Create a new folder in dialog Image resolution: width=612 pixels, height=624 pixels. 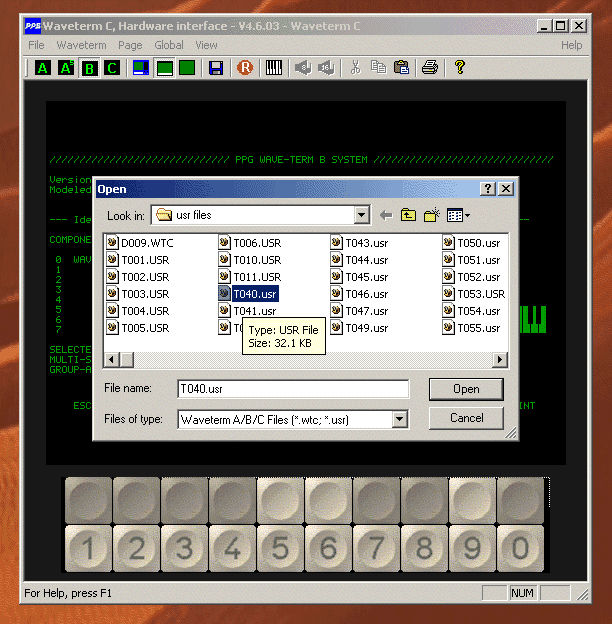point(431,216)
